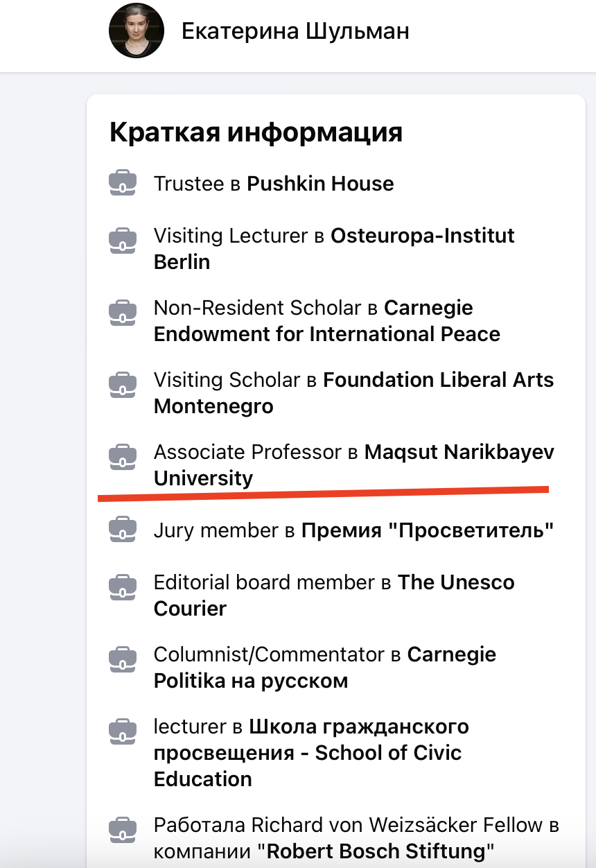Click the briefcase icon beside Foundation Liberal Arts
This screenshot has height=868, width=596.
coord(123,384)
